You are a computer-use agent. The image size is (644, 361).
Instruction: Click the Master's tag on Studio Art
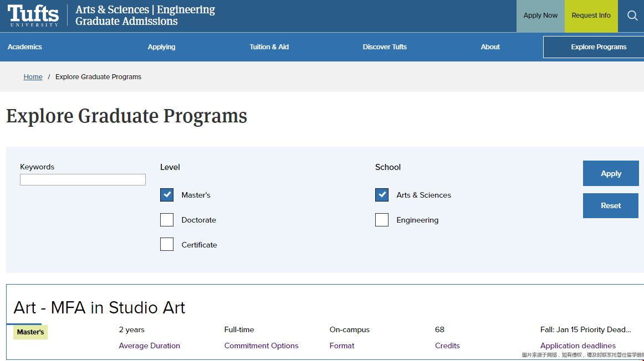(30, 332)
